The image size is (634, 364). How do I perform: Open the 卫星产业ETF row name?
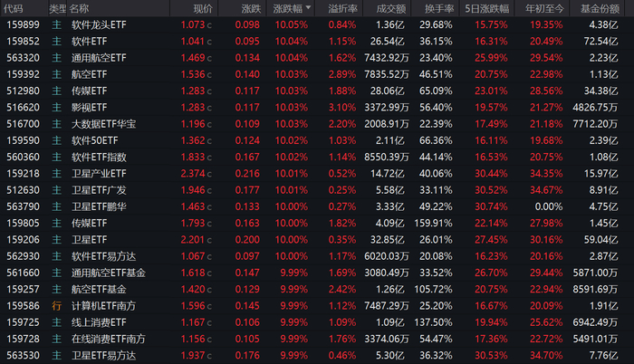click(99, 174)
